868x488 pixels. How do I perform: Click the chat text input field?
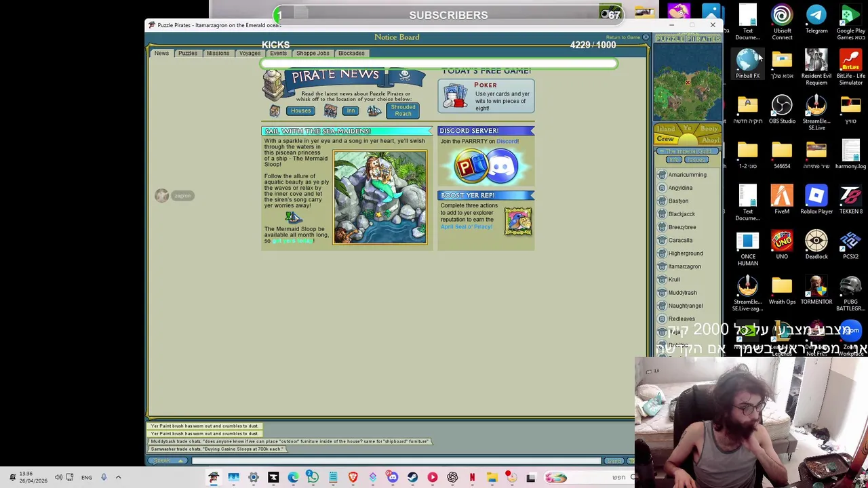pos(396,461)
